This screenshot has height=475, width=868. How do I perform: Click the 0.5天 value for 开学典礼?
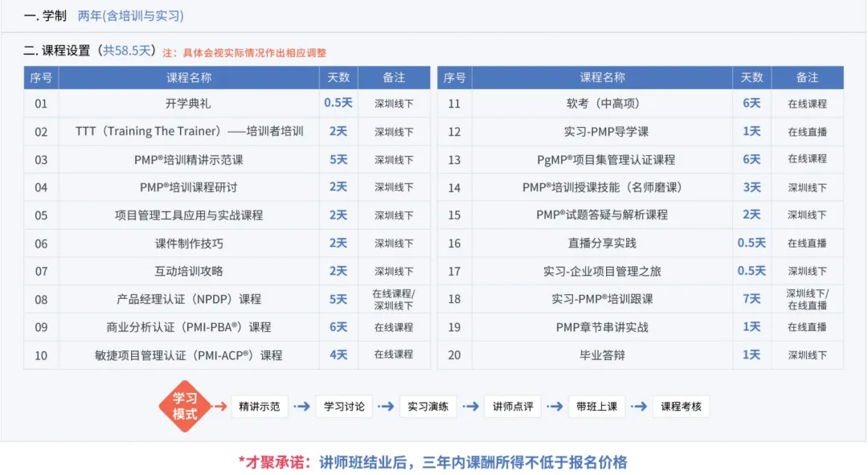coord(338,103)
